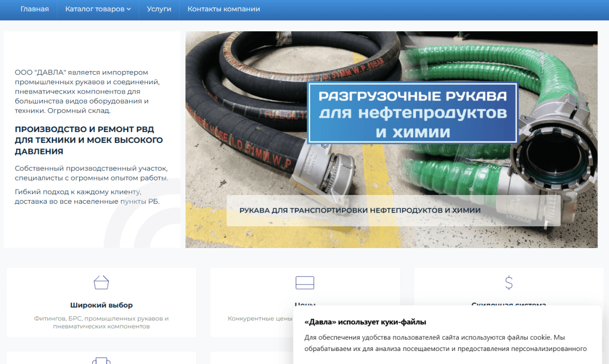The width and height of the screenshot is (609, 364).
Task: Click the ООО "ДАВЛА" является импортером paragraph
Action: [x=87, y=92]
